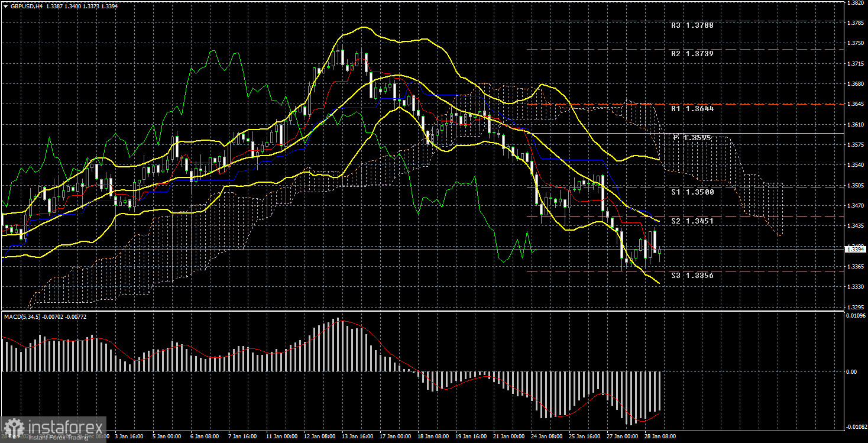Click price axis value 1.3820
The width and height of the screenshot is (868, 443).
coord(856,3)
